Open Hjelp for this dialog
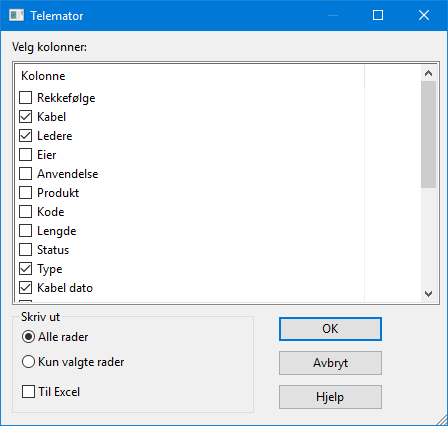 330,397
